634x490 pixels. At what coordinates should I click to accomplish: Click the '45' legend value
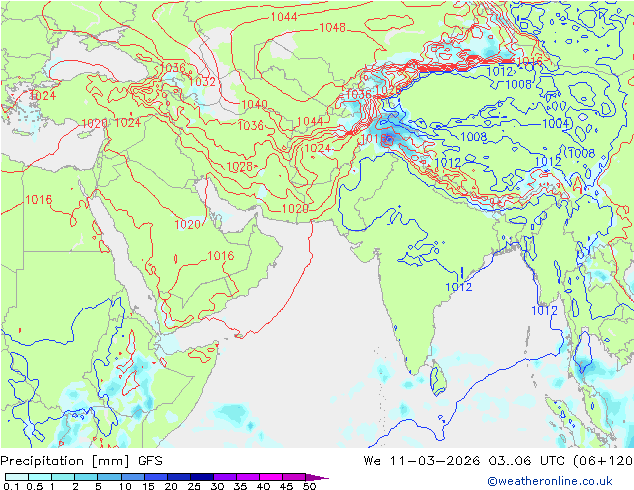click(x=286, y=486)
